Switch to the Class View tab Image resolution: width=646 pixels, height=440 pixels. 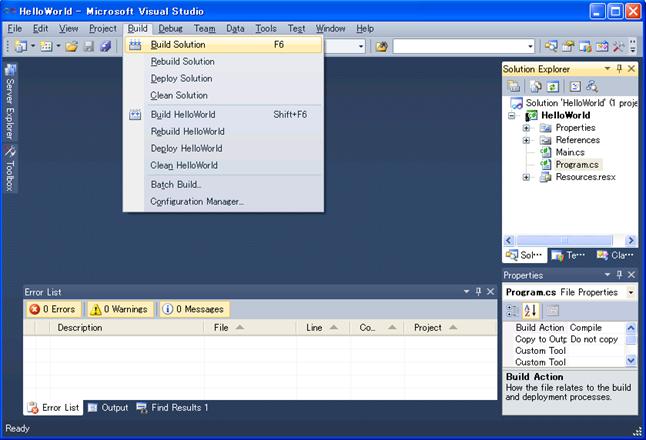[x=615, y=255]
